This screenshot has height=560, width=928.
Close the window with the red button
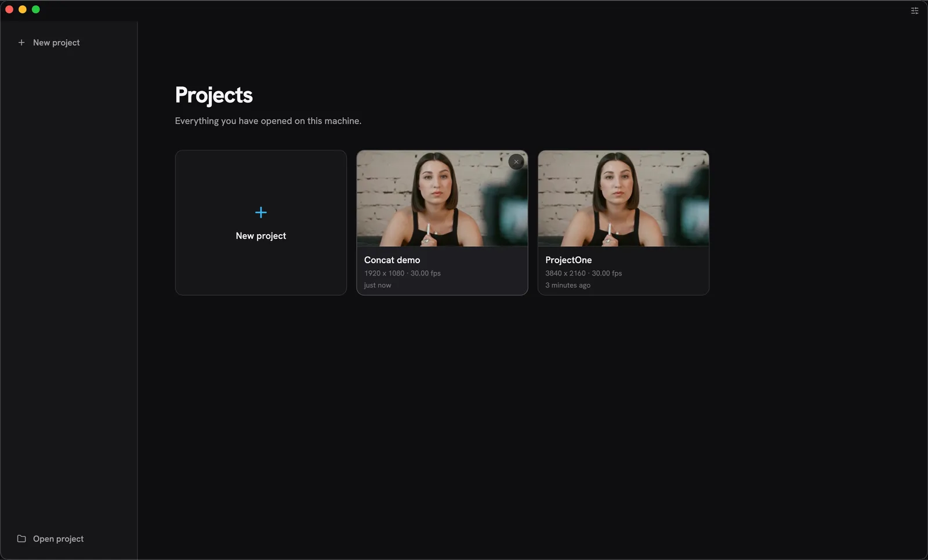[9, 9]
